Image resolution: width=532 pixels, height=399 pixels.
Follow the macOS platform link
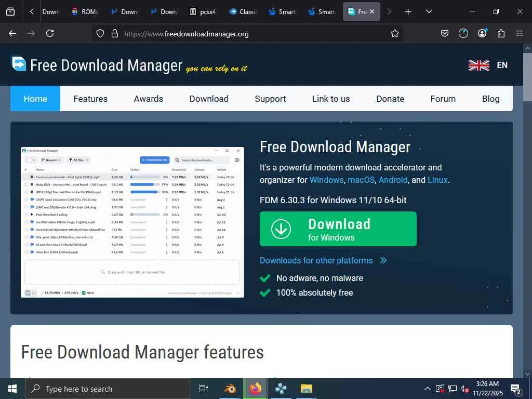click(361, 180)
